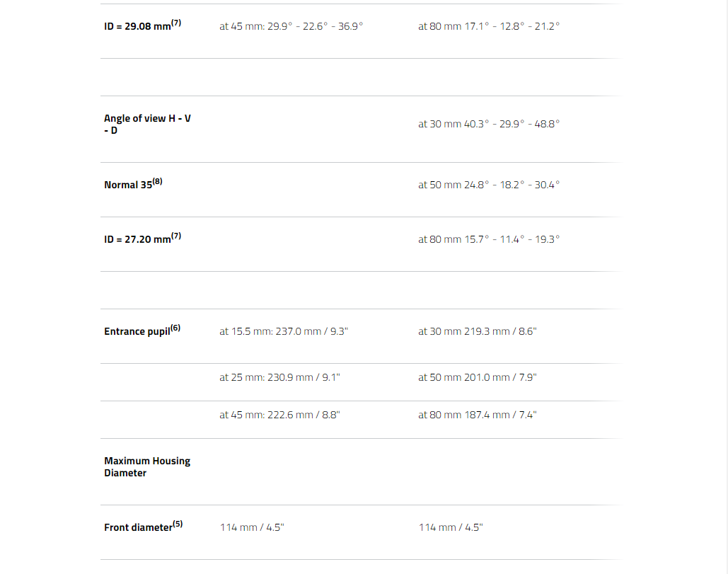Image resolution: width=728 pixels, height=574 pixels.
Task: Select the "at 80 mm 187.4 mm" value
Action: pos(477,415)
